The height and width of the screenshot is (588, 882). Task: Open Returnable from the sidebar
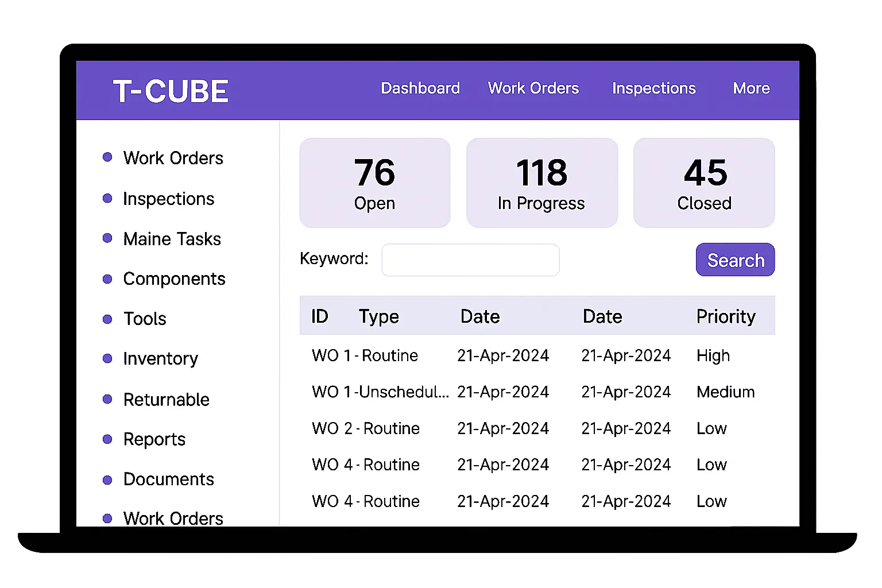point(166,400)
